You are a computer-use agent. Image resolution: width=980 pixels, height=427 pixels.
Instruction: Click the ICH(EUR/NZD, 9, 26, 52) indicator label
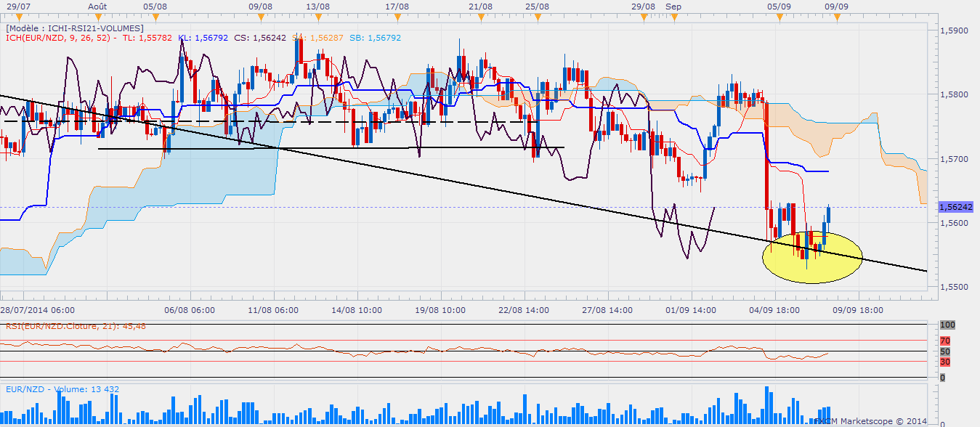pos(57,37)
